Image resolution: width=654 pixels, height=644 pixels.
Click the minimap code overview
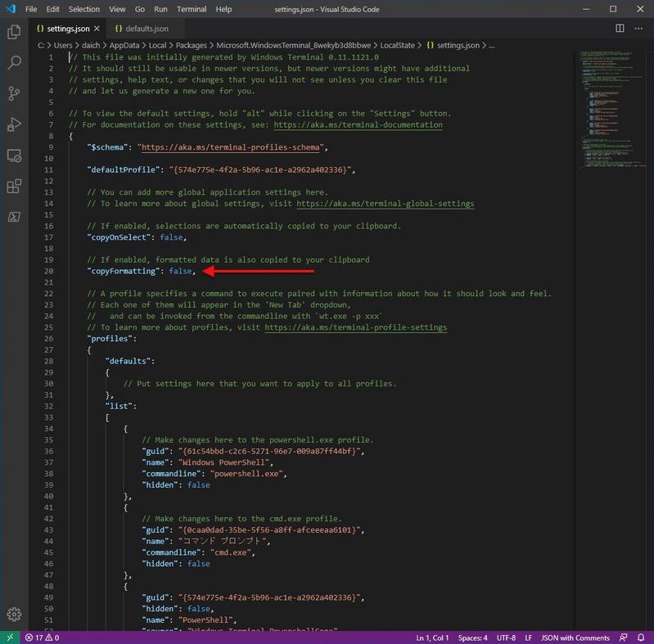611,110
